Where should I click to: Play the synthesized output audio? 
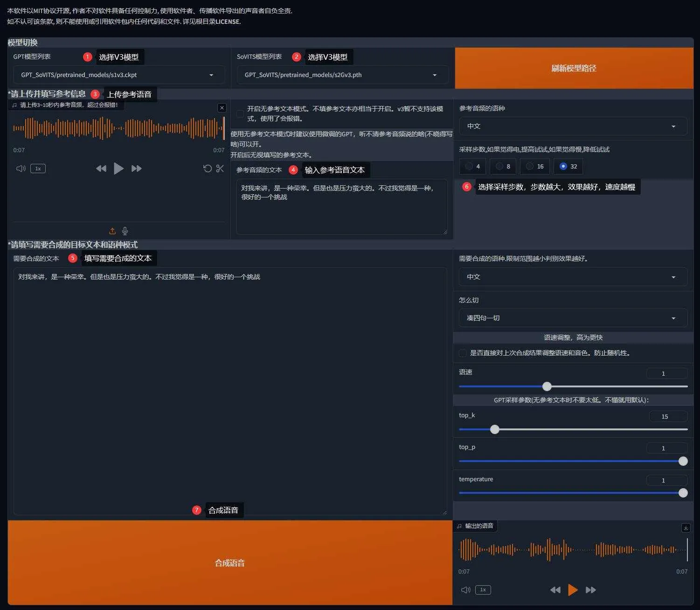(x=573, y=590)
